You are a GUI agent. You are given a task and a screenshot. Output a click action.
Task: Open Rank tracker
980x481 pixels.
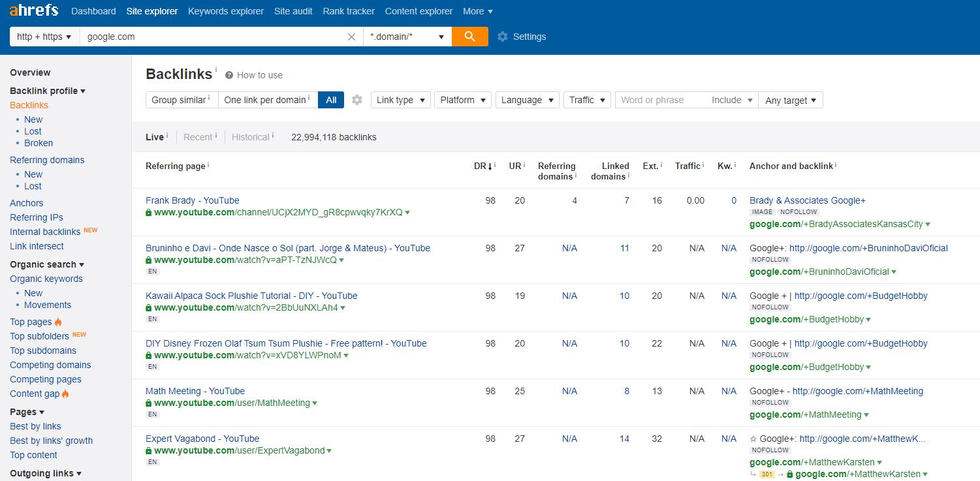[x=349, y=11]
